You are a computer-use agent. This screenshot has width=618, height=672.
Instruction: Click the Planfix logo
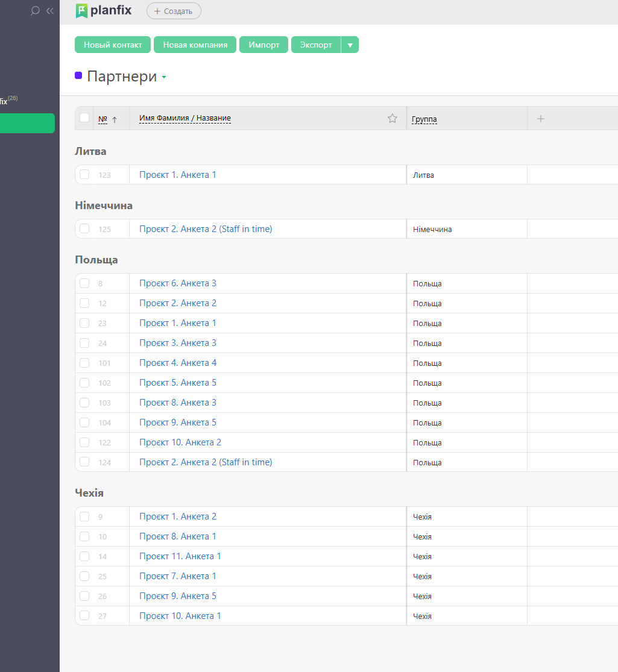(x=104, y=10)
